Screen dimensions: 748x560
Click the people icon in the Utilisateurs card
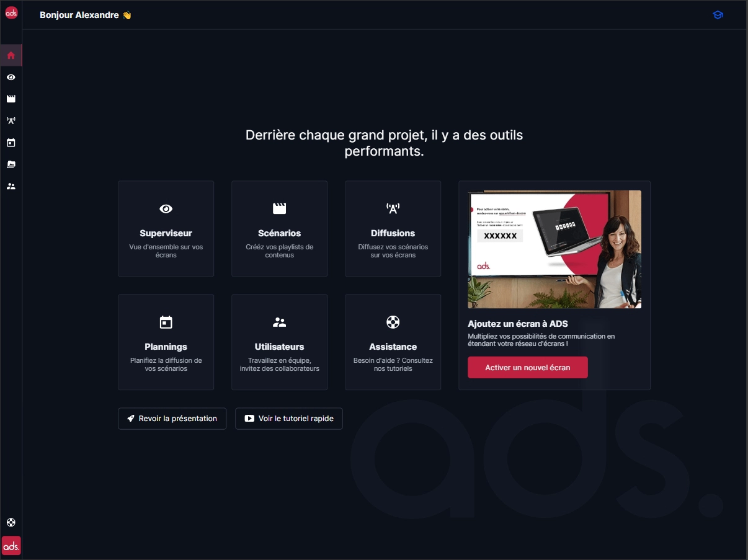[x=279, y=322]
